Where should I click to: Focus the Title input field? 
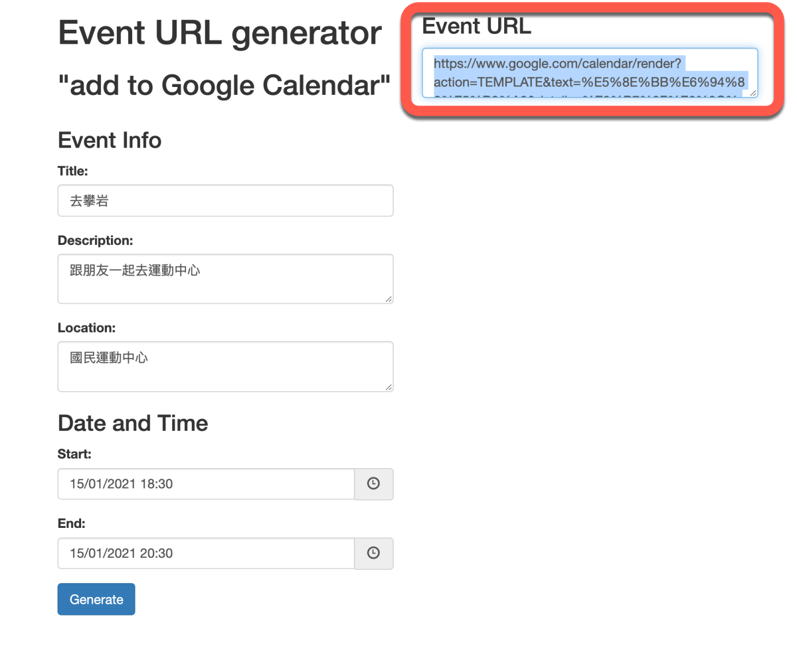coord(225,201)
